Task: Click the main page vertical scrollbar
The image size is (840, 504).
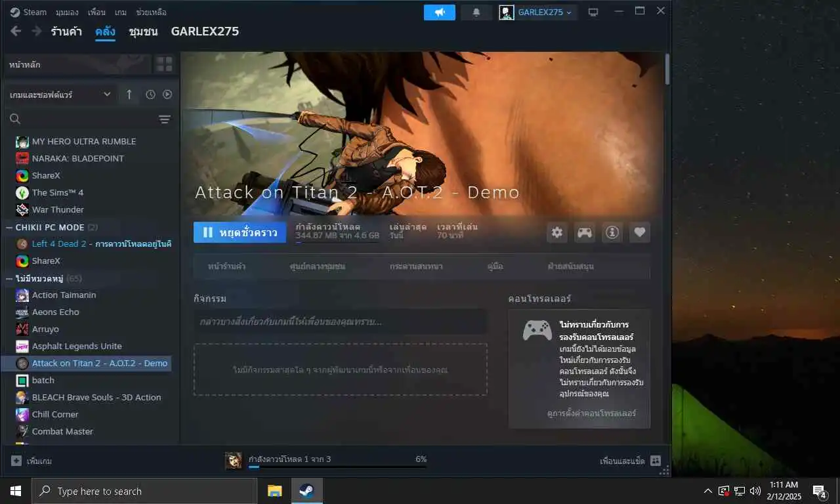Action: click(668, 68)
